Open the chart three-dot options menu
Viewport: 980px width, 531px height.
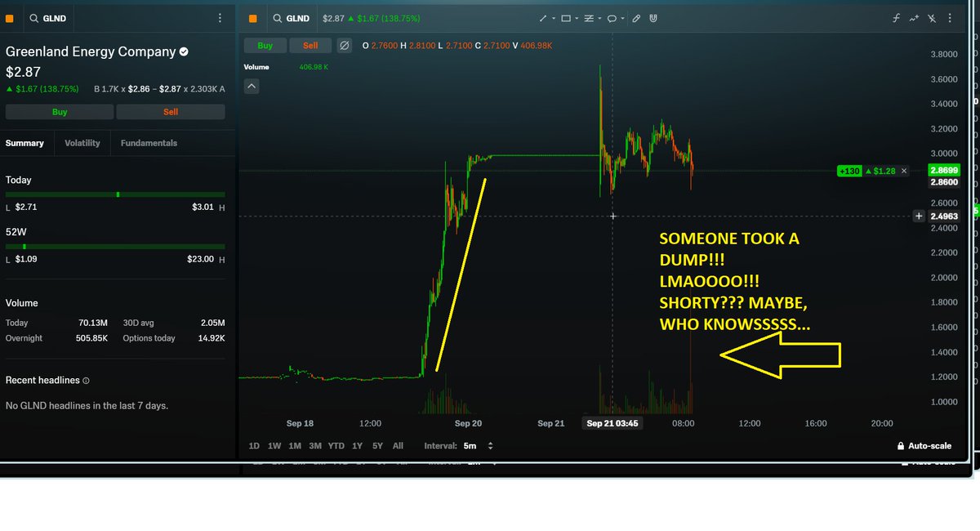point(951,18)
